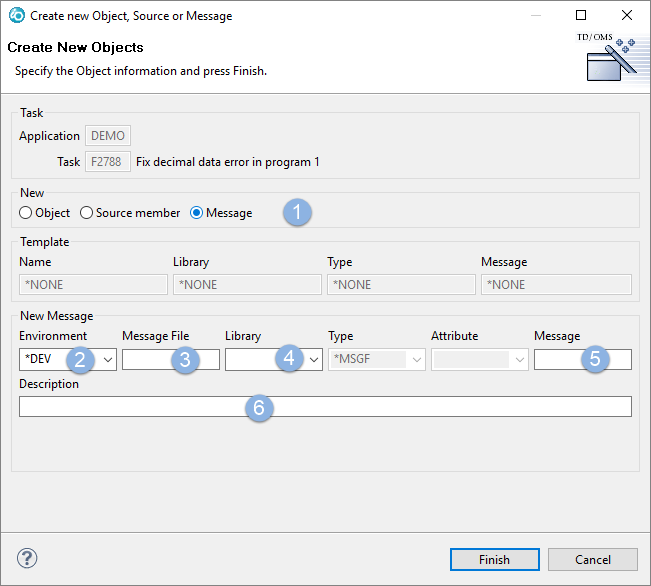Viewport: 651px width, 586px height.
Task: Select the Message radio button
Action: click(x=197, y=213)
